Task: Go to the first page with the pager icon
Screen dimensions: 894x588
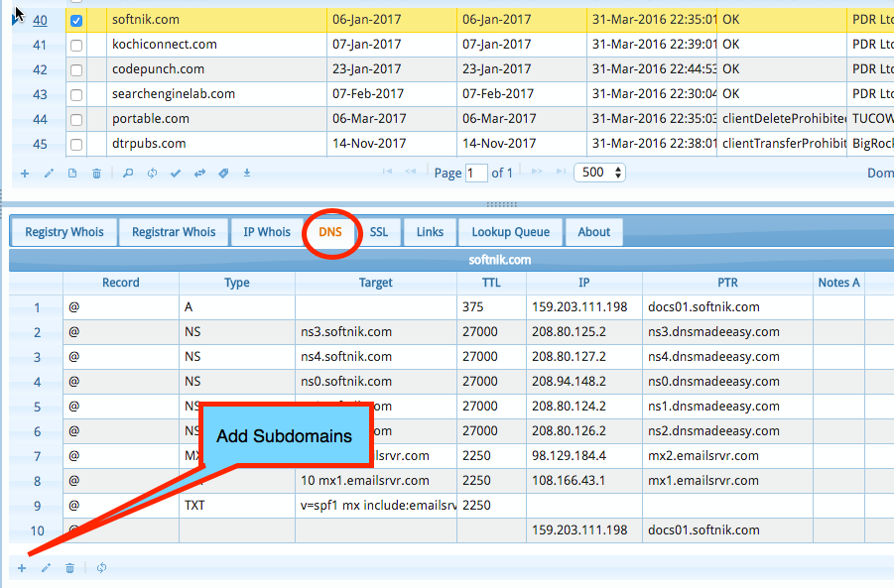Action: coord(387,172)
